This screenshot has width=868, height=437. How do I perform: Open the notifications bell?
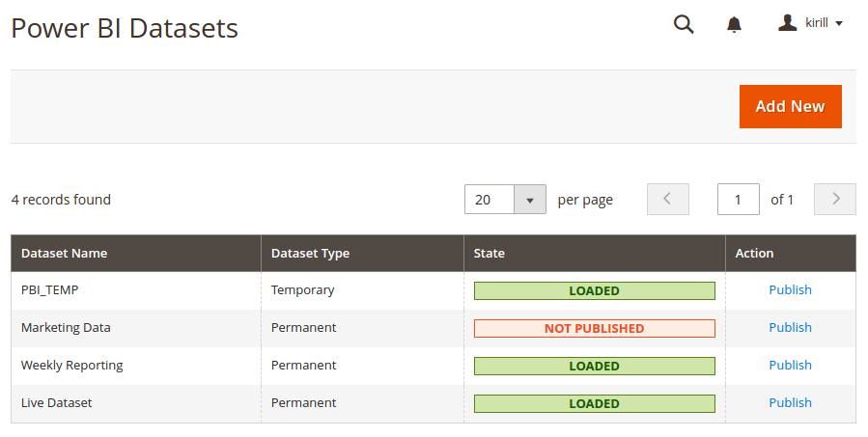pyautogui.click(x=734, y=24)
